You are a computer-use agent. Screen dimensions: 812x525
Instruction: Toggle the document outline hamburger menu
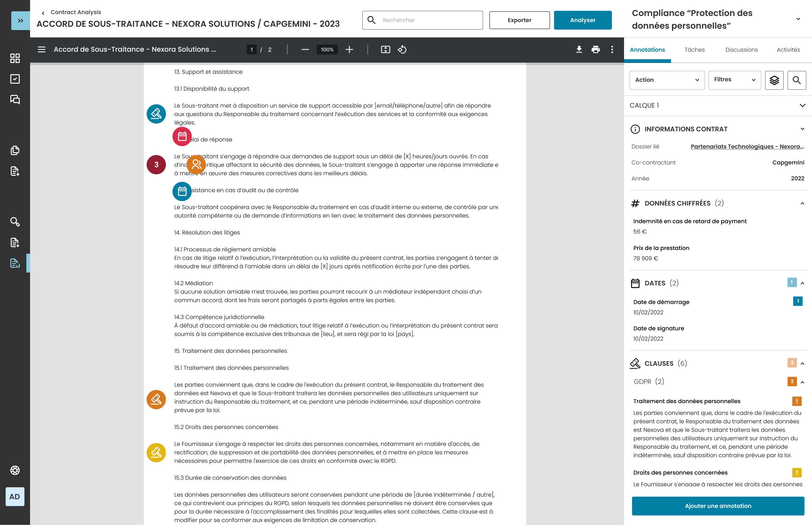pyautogui.click(x=42, y=49)
